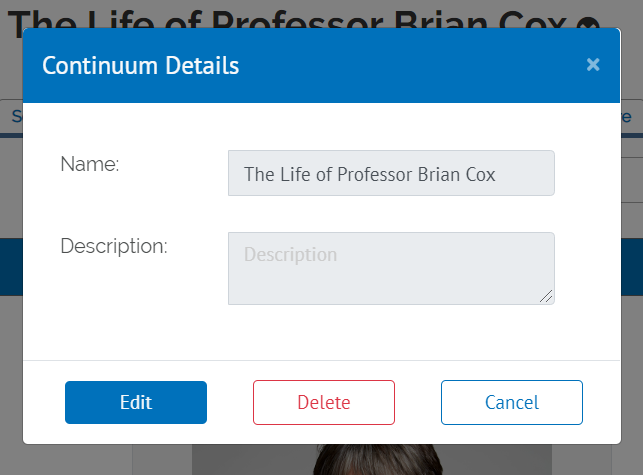Focus the Name input field
The image size is (643, 475).
click(x=391, y=174)
